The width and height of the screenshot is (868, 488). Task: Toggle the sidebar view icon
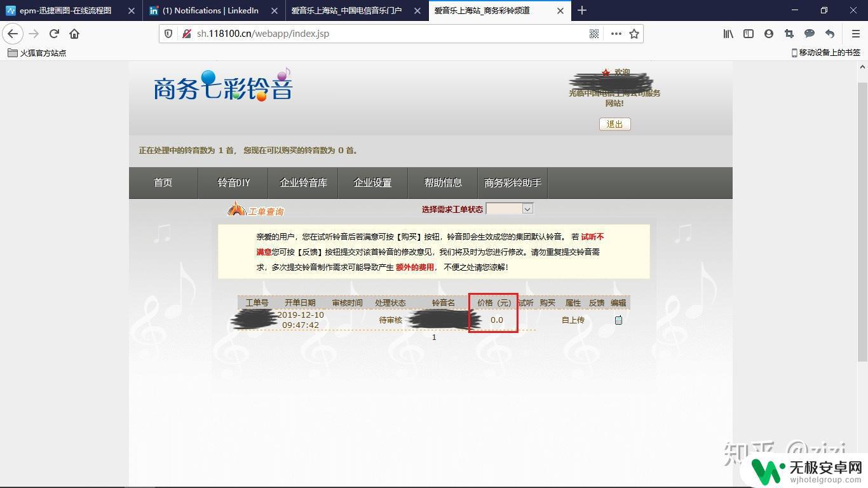(749, 34)
